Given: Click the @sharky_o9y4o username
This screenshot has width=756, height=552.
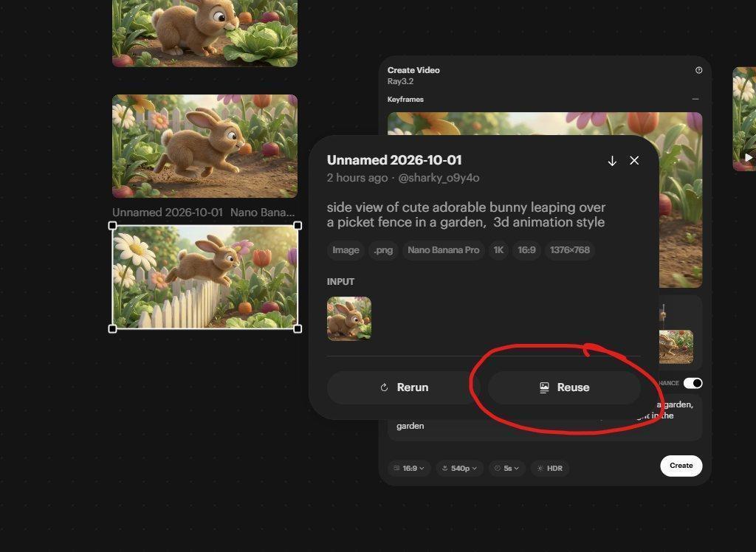Looking at the screenshot, I should point(439,178).
